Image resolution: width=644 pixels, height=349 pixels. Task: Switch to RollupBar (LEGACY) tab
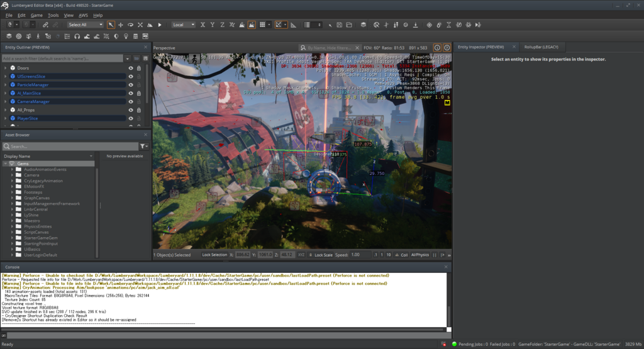point(541,47)
